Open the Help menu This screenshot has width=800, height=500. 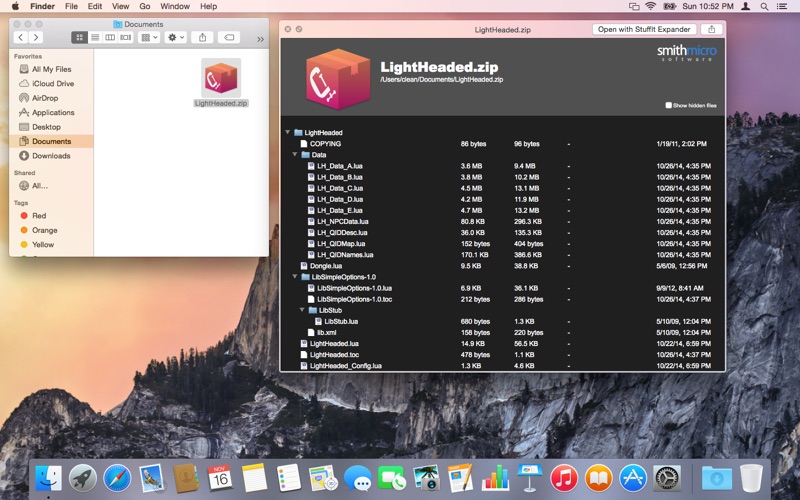coord(208,6)
